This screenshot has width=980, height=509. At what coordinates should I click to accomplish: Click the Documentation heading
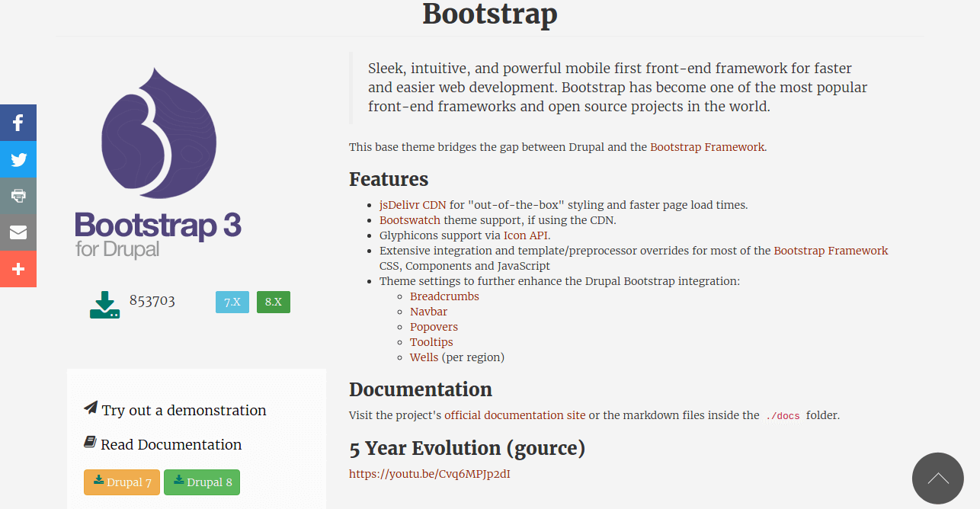coord(421,389)
